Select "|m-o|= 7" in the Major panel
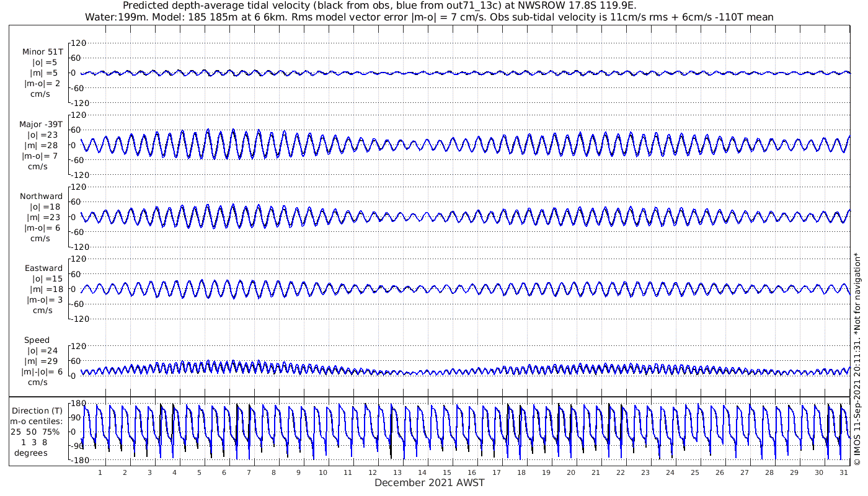Image resolution: width=868 pixels, height=496 pixels. pos(41,156)
